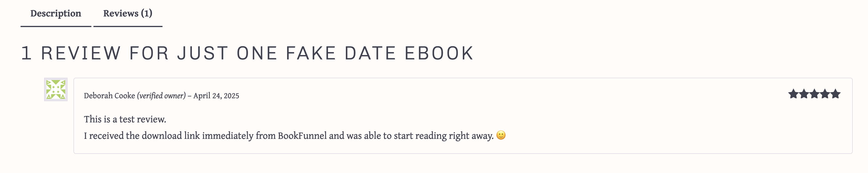Click the first rating star

pyautogui.click(x=793, y=94)
